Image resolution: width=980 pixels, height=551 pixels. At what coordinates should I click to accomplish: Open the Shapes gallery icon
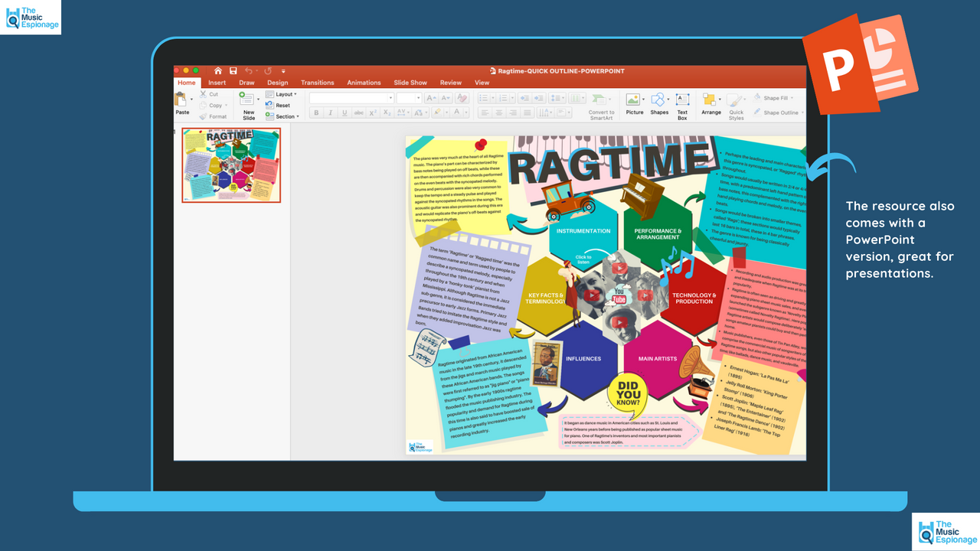click(658, 100)
